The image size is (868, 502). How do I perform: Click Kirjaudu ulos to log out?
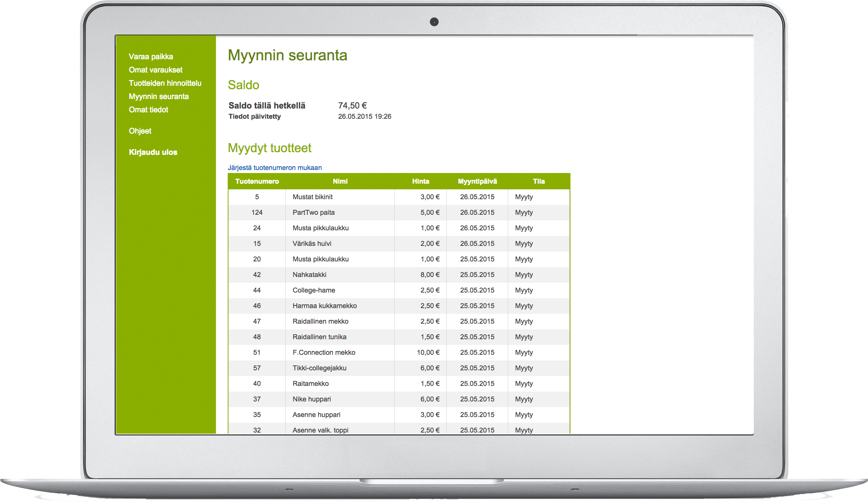click(153, 152)
